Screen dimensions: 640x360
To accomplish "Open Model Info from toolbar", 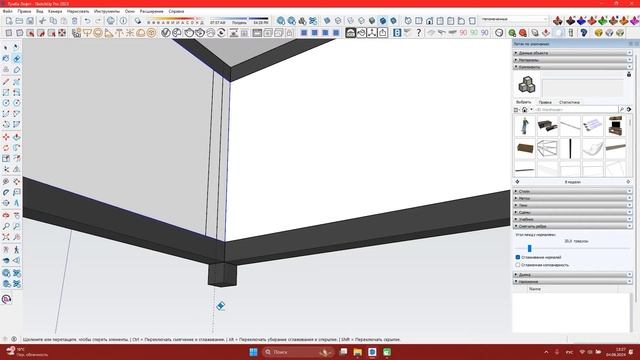I will (x=123, y=21).
